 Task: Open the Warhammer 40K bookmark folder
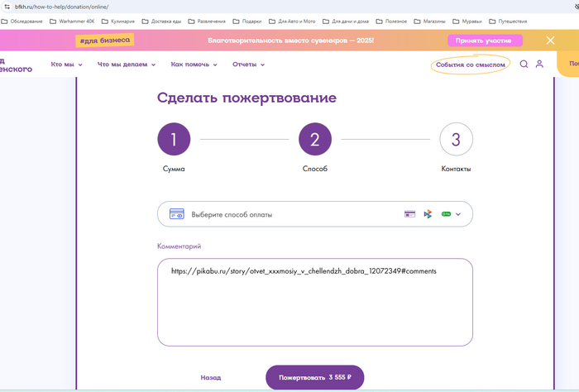pos(74,21)
